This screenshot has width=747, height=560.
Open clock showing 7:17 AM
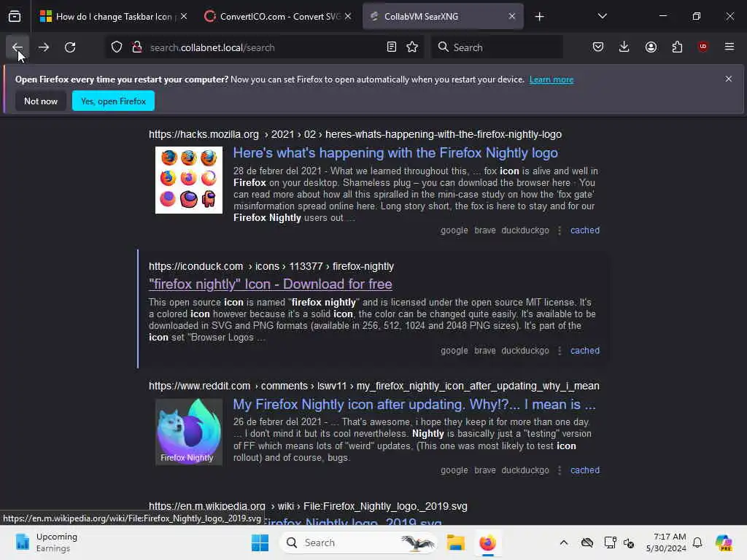(666, 542)
